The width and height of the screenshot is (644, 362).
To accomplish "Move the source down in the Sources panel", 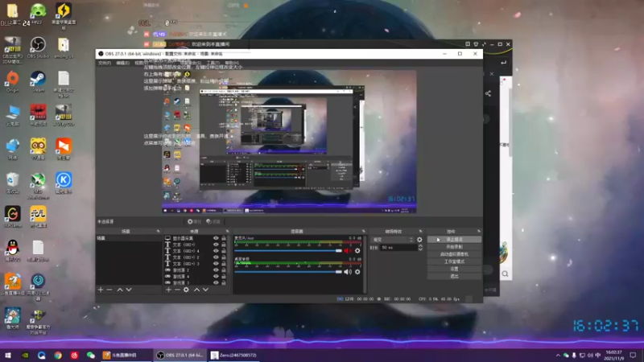I will [205, 290].
